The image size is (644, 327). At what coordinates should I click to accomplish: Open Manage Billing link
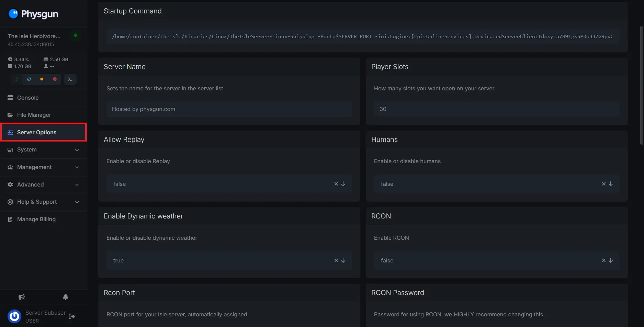tap(36, 219)
